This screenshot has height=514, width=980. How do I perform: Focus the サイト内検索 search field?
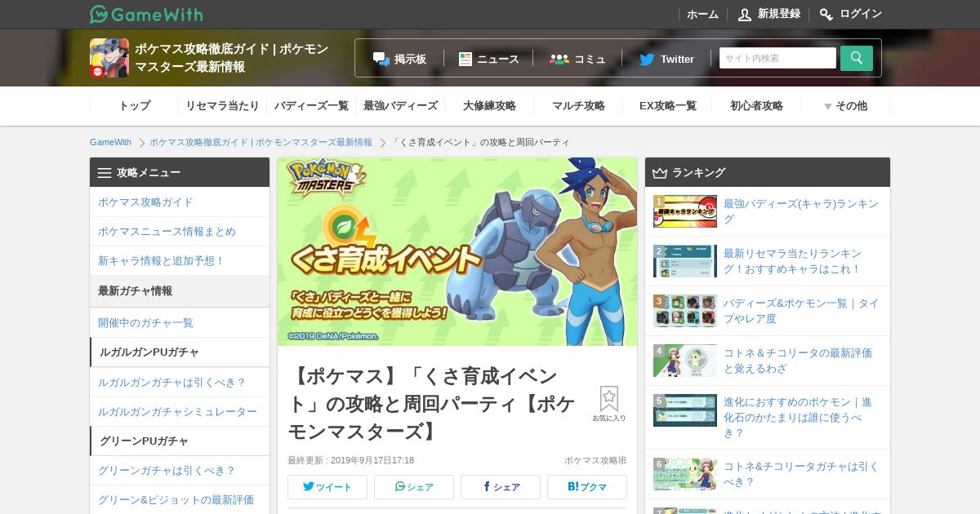[777, 58]
